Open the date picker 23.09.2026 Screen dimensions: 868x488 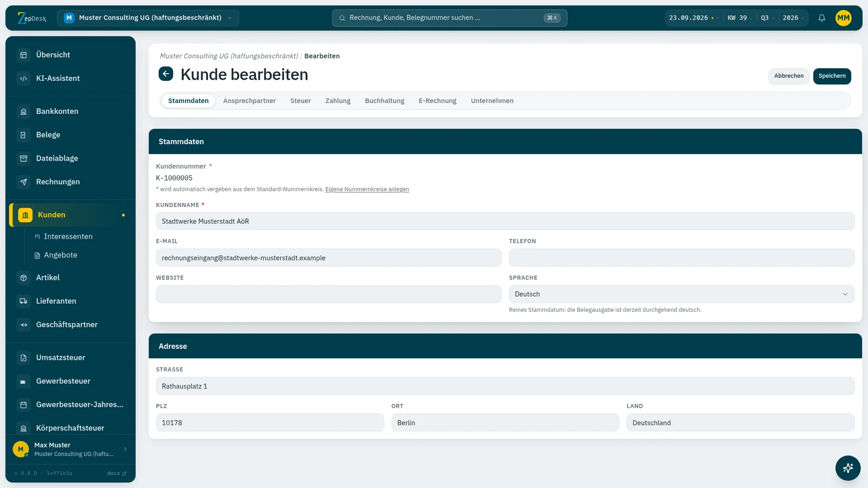point(694,18)
